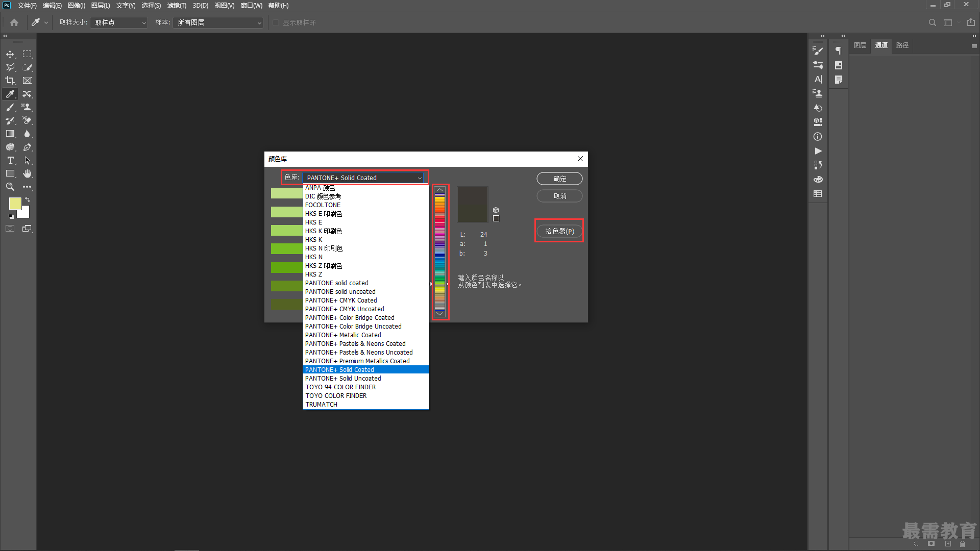Screen dimensions: 980x551
Task: Open the 拾色器(P) color picker button
Action: pyautogui.click(x=559, y=231)
